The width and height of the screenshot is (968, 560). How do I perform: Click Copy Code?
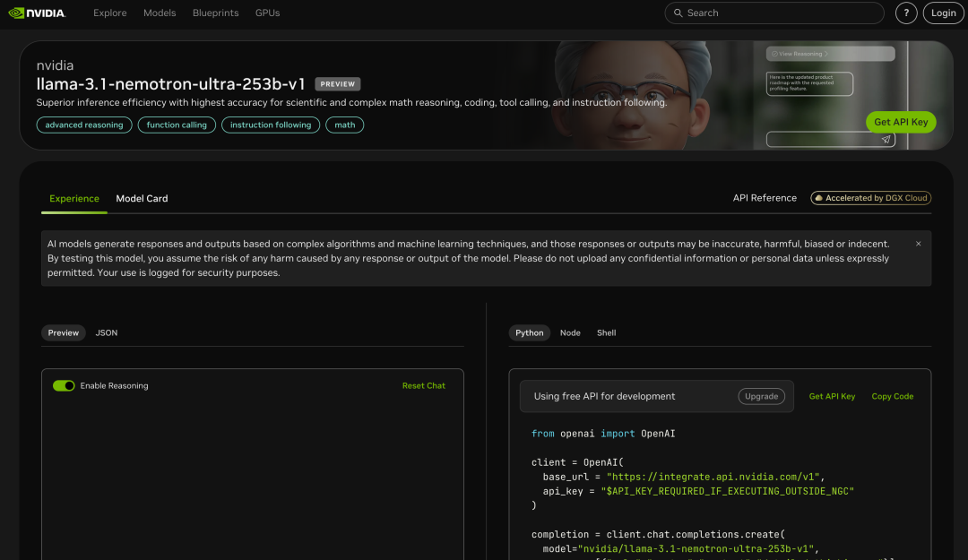click(892, 396)
